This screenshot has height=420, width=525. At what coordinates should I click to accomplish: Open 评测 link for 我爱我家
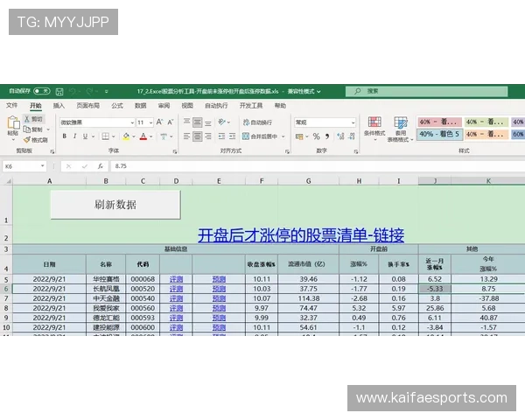176,308
